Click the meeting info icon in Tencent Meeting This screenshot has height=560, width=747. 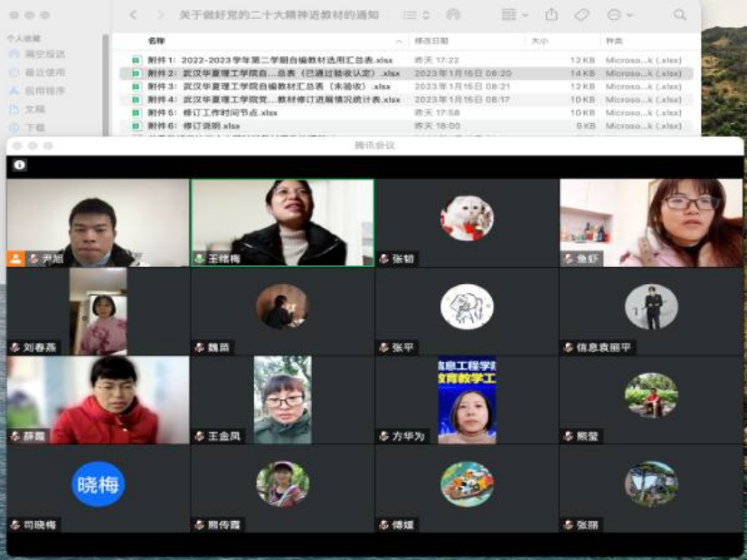coord(19,166)
